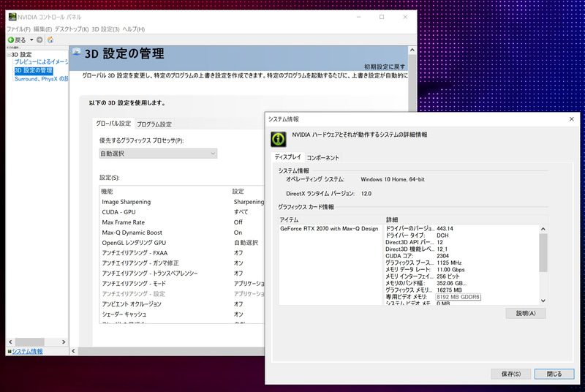This screenshot has height=392, width=585.
Task: Click 初期設定に戻す link
Action: pos(385,67)
